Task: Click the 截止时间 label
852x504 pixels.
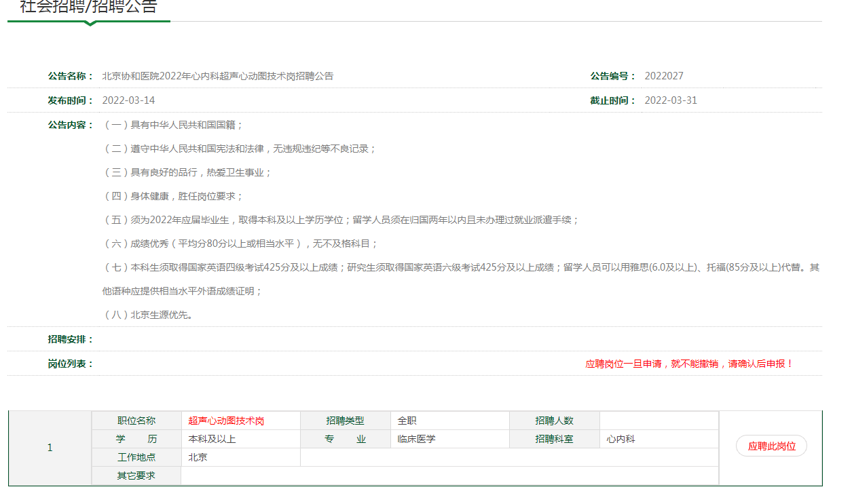Action: coord(613,100)
